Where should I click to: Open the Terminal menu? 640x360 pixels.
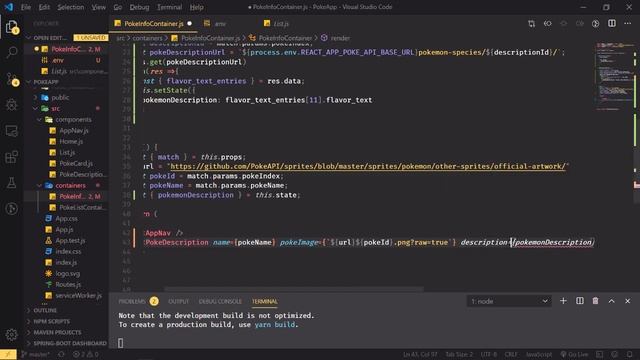point(169,7)
